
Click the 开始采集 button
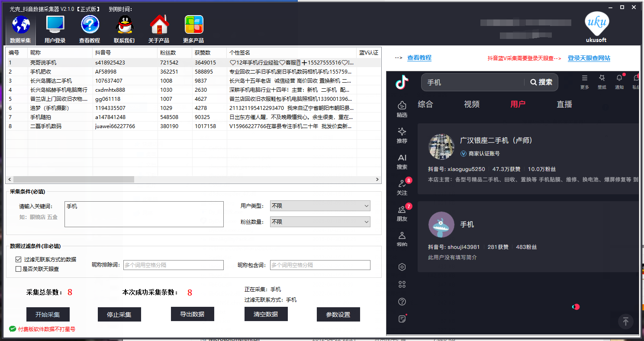(x=48, y=314)
